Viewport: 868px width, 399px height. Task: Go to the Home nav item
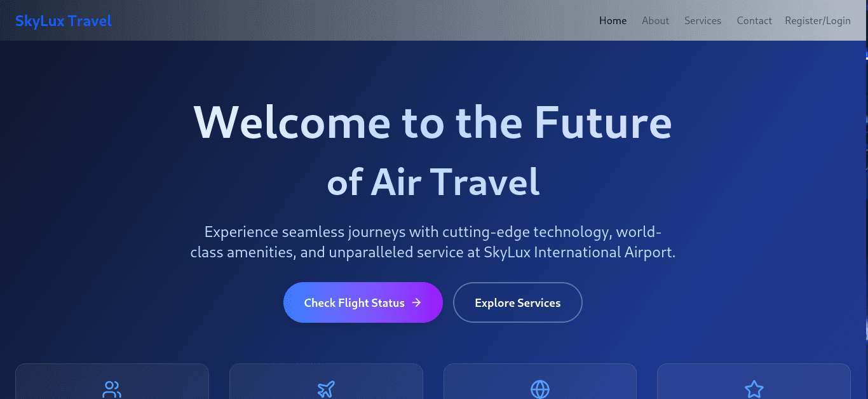click(x=613, y=20)
